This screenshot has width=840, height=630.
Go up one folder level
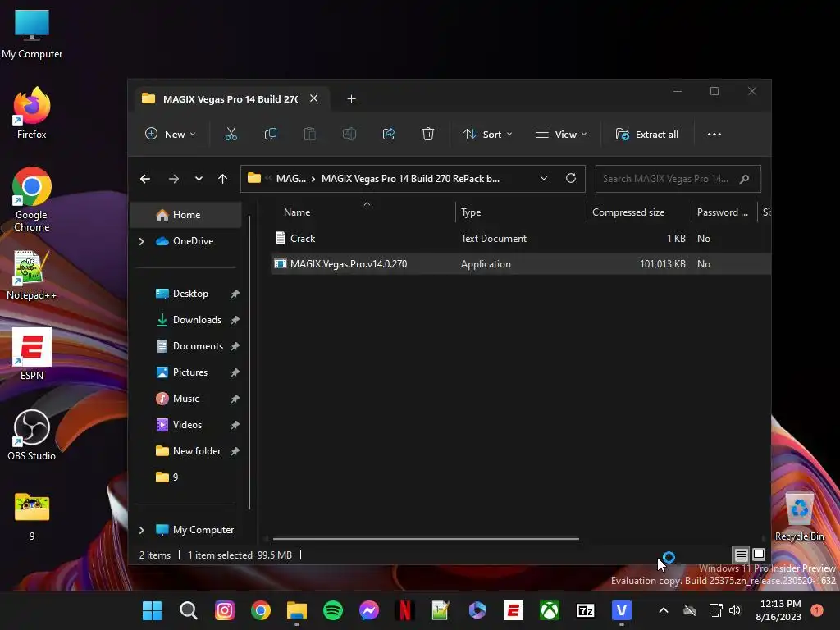(x=223, y=179)
